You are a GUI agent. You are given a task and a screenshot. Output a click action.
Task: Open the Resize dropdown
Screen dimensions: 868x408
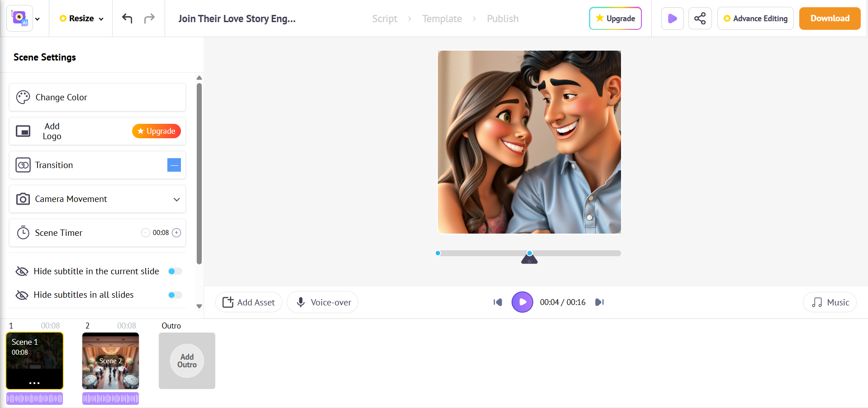click(82, 19)
